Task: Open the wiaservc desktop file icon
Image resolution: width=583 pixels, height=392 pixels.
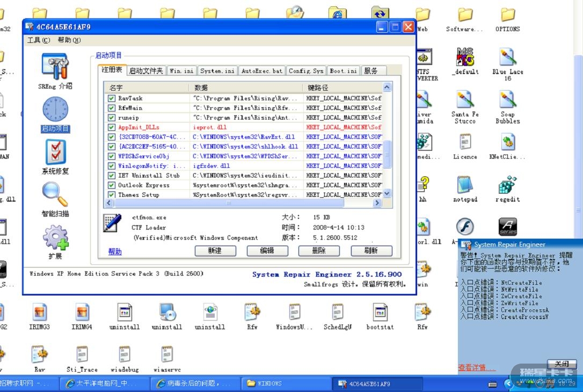Action: 167,354
